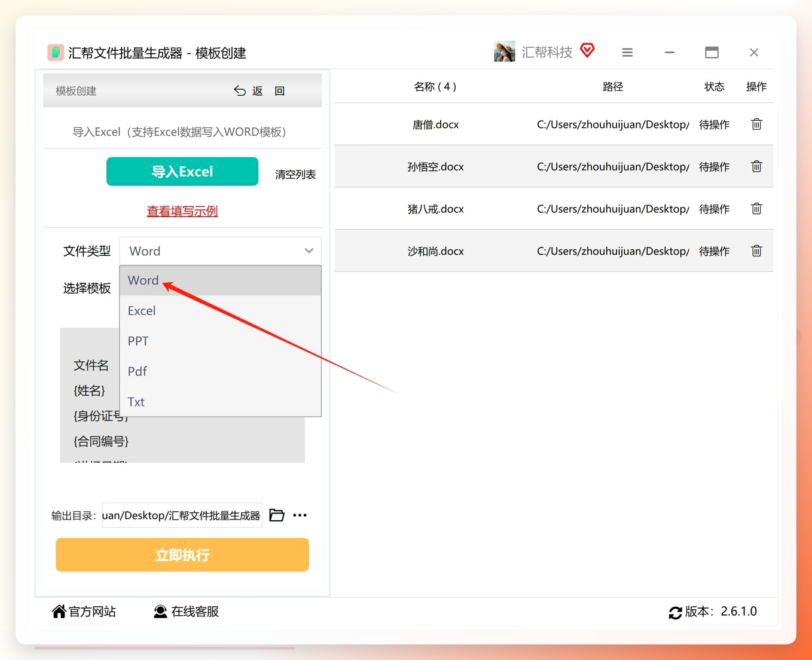Click the 路径 column header

613,87
